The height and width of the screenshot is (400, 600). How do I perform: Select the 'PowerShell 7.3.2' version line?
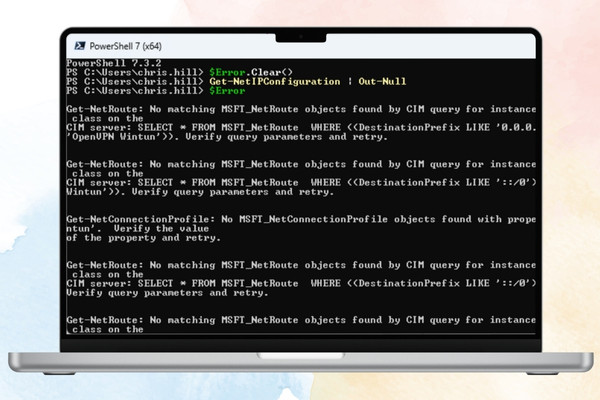point(114,63)
